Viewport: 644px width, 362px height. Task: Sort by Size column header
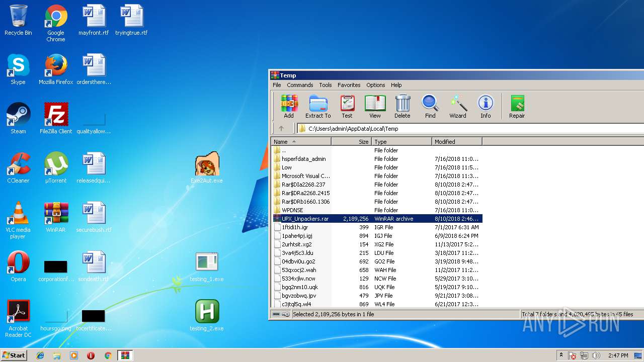pyautogui.click(x=351, y=142)
